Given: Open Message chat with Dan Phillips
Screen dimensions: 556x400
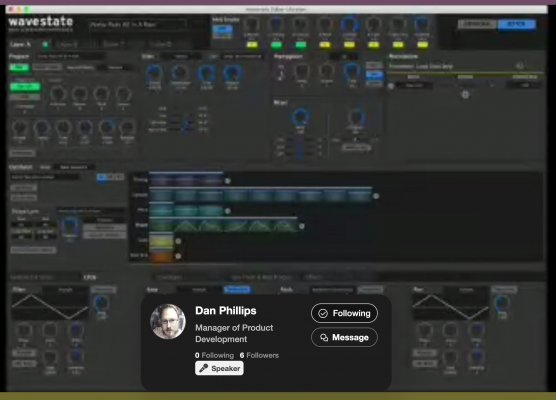Looking at the screenshot, I should 344,337.
